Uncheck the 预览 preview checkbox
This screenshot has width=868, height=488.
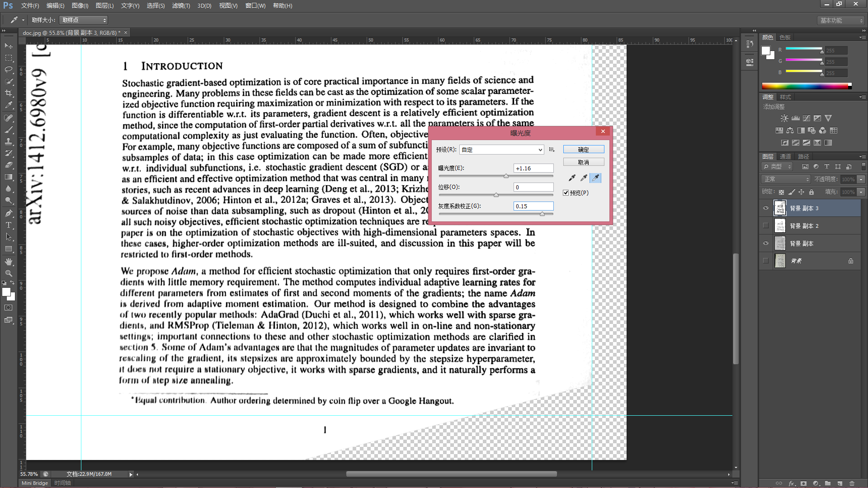tap(566, 193)
